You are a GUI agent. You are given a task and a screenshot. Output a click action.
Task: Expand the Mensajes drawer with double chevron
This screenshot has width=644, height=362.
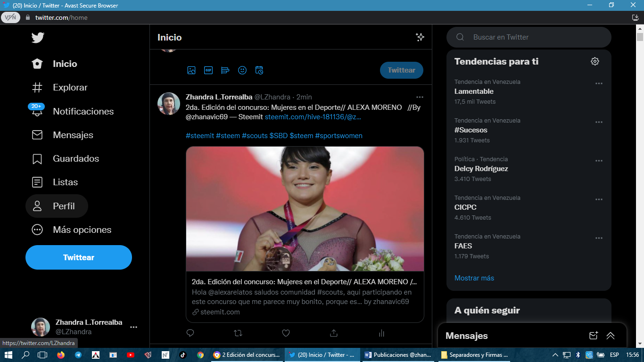[x=611, y=336]
